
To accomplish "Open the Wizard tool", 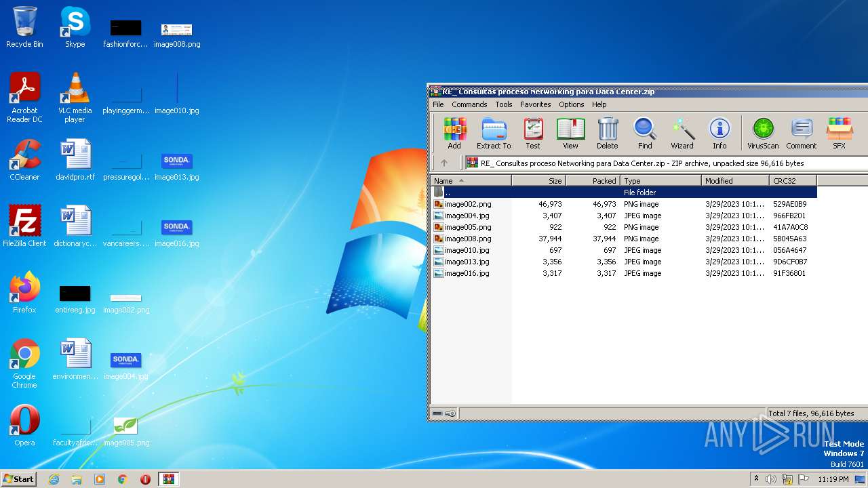I will coord(682,133).
